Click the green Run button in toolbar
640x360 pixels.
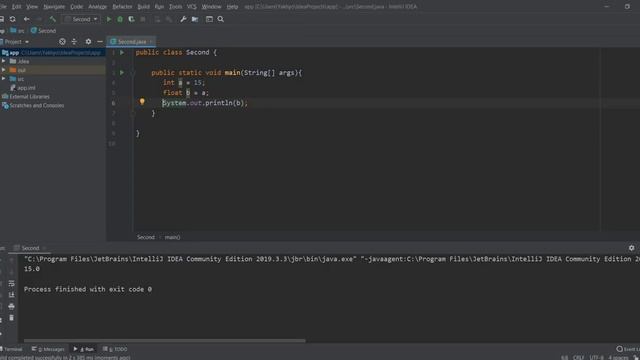(x=109, y=19)
